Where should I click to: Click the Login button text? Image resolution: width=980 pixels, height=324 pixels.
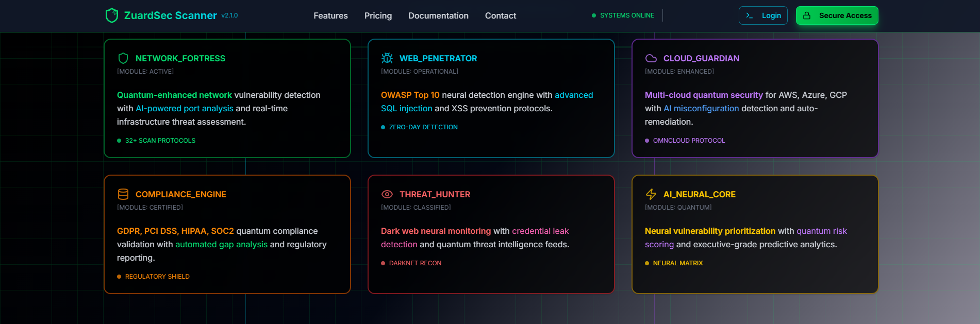pos(771,15)
